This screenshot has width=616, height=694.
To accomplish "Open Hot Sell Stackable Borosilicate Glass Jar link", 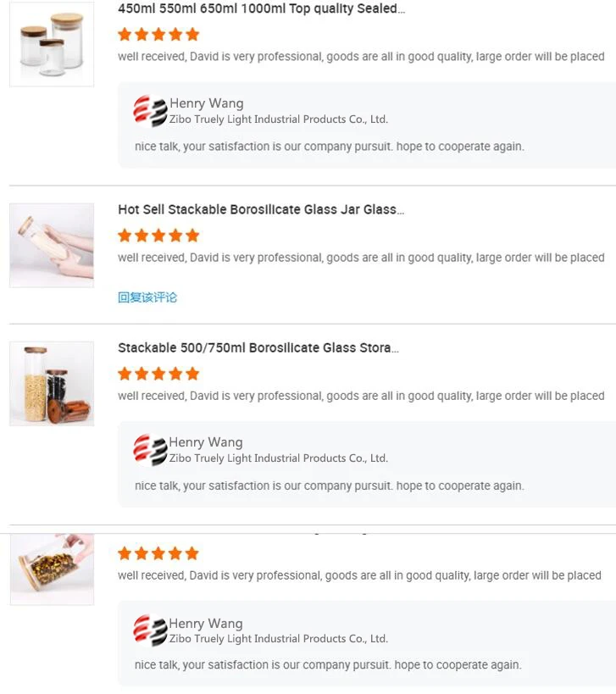I will [261, 209].
